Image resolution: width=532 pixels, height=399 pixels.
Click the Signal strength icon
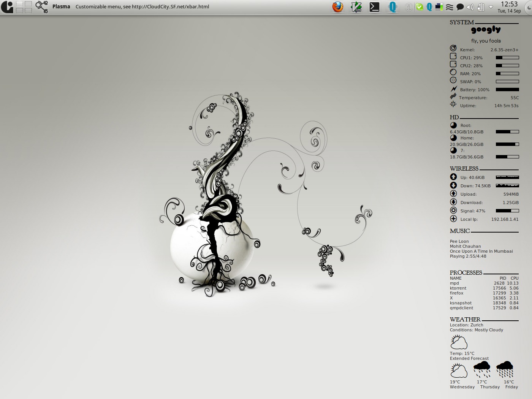click(453, 210)
